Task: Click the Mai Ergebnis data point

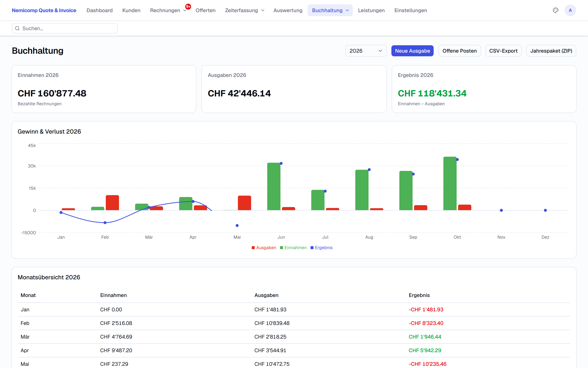Action: 237,226
